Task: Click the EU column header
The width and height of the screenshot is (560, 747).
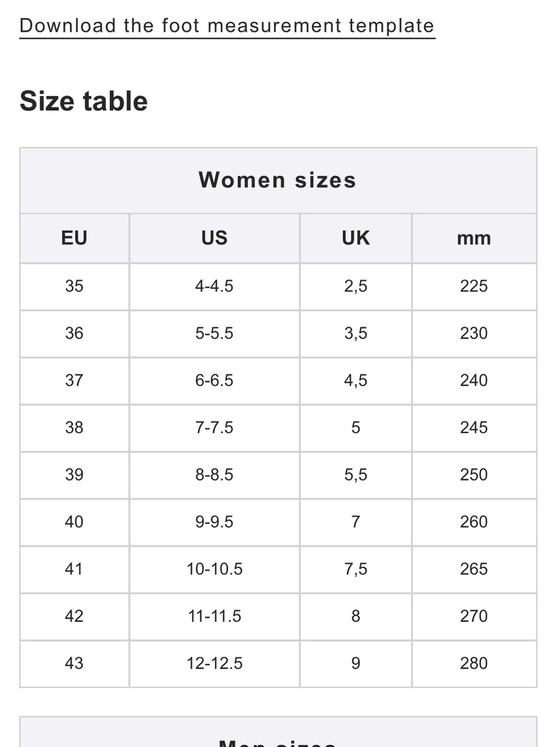Action: tap(74, 238)
